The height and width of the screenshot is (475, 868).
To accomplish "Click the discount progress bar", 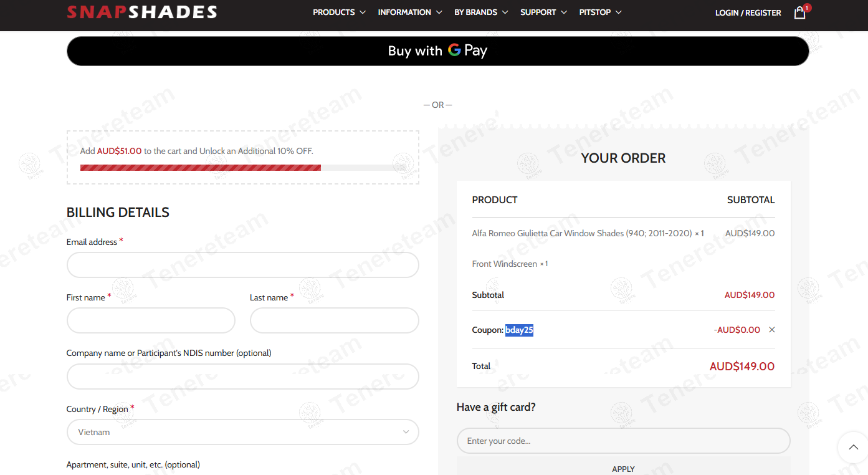I will point(242,168).
